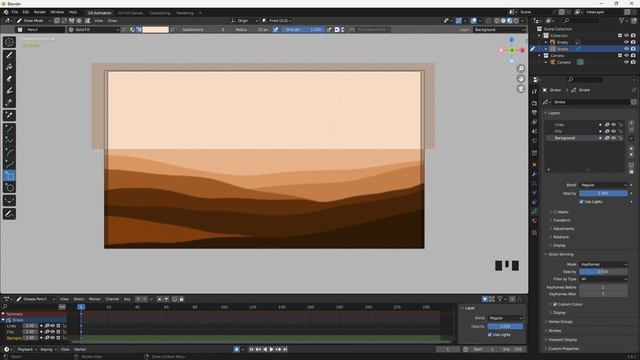
Task: Select the Interpolate tool
Action: 9,201
